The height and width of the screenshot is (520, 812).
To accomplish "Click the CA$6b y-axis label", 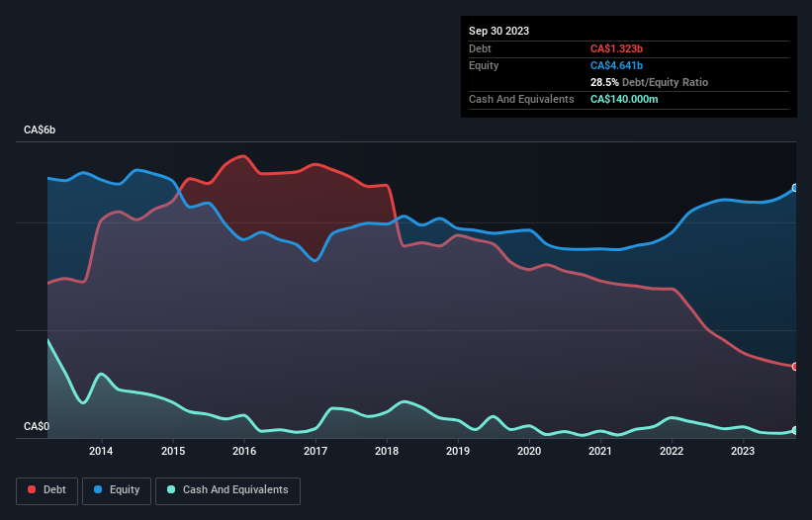I will (40, 130).
